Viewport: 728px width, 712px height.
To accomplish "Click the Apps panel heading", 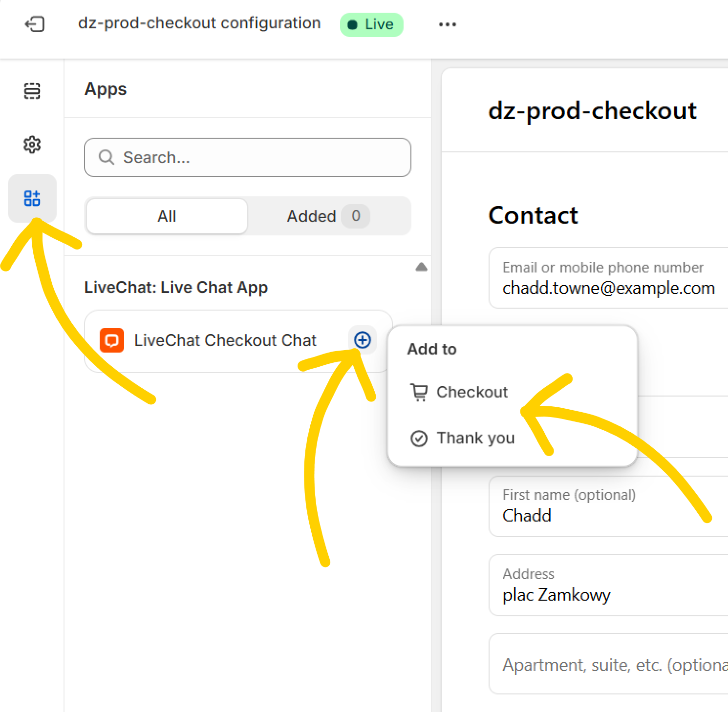I will coord(106,89).
